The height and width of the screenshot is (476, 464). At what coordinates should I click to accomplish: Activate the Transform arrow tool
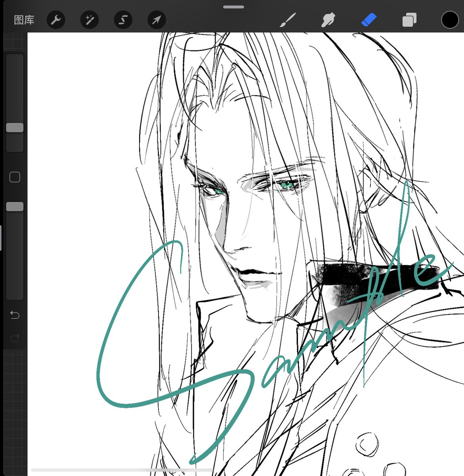tap(157, 20)
